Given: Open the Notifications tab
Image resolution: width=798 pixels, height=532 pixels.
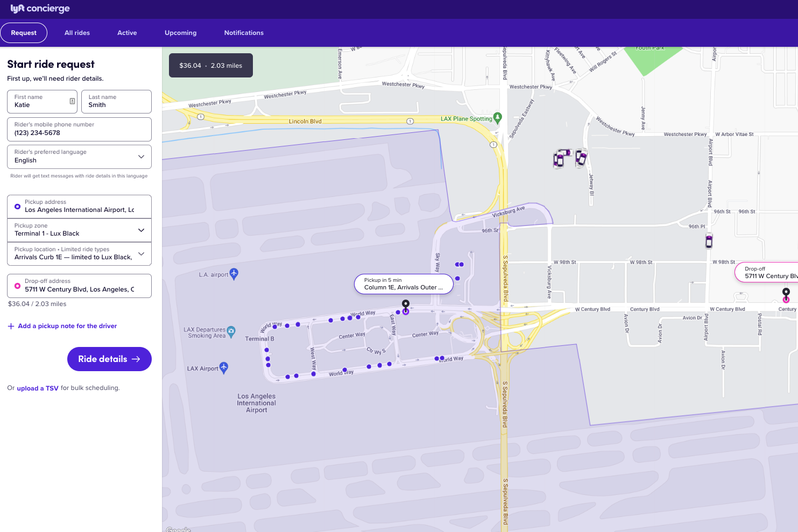Looking at the screenshot, I should (x=244, y=33).
